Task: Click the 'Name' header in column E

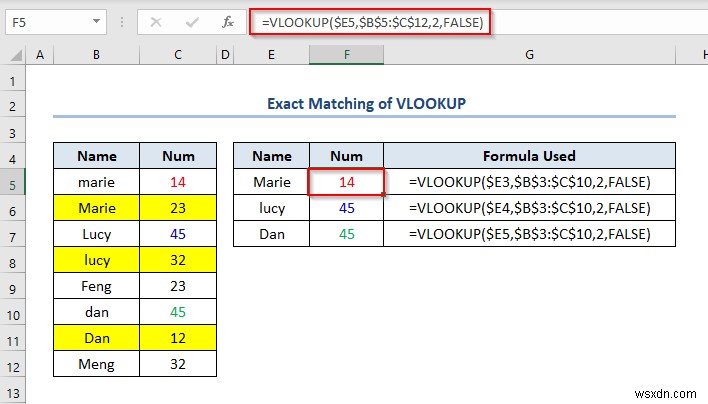Action: 271,156
